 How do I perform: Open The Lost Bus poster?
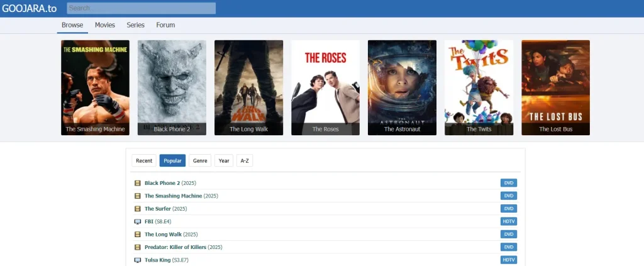point(556,87)
